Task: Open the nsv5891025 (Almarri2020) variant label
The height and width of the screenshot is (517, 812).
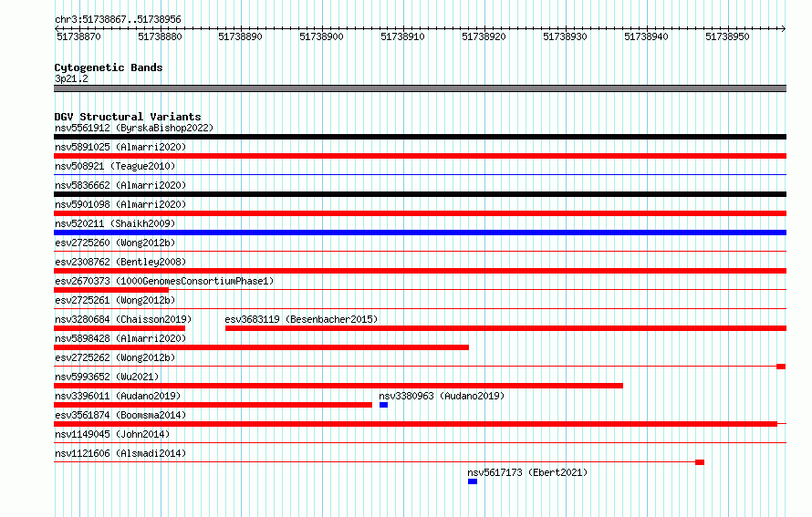Action: pos(120,147)
